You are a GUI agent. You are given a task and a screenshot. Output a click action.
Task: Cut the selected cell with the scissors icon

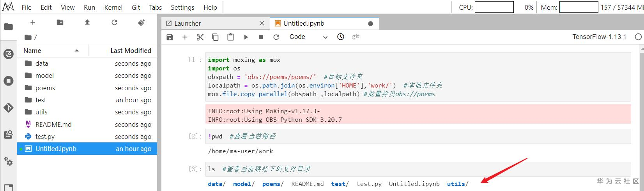point(200,37)
